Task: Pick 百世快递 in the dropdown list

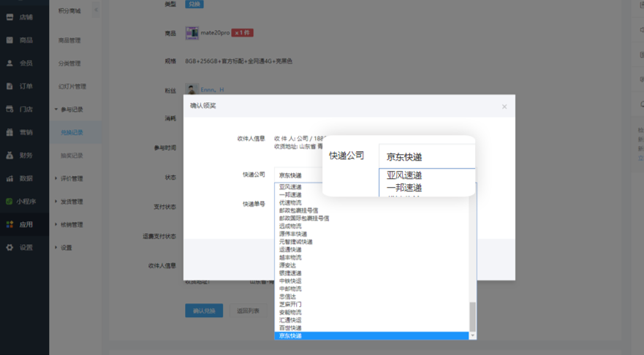Action: pos(371,327)
